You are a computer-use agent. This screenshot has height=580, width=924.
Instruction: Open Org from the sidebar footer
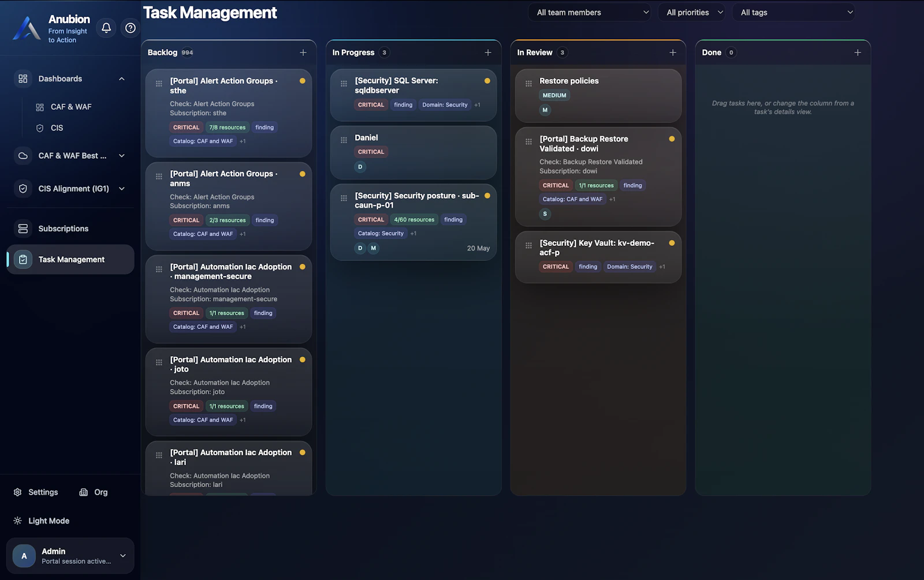[x=94, y=492]
